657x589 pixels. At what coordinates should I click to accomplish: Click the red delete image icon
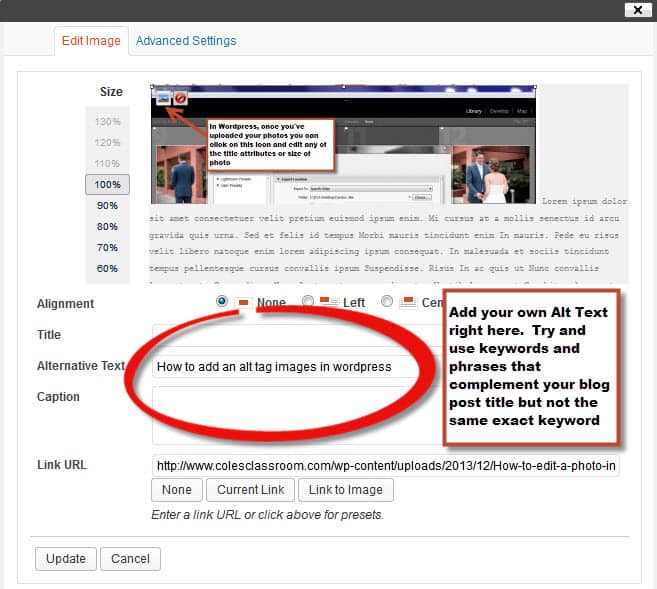(181, 98)
